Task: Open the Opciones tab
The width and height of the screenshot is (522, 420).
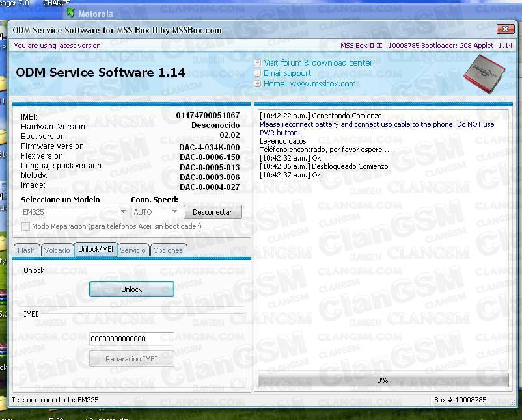Action: click(x=168, y=250)
